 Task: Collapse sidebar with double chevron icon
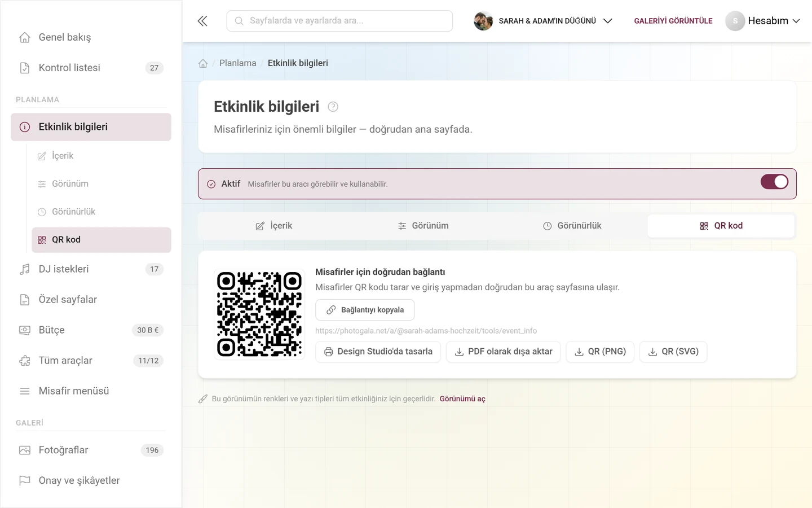[x=202, y=21]
